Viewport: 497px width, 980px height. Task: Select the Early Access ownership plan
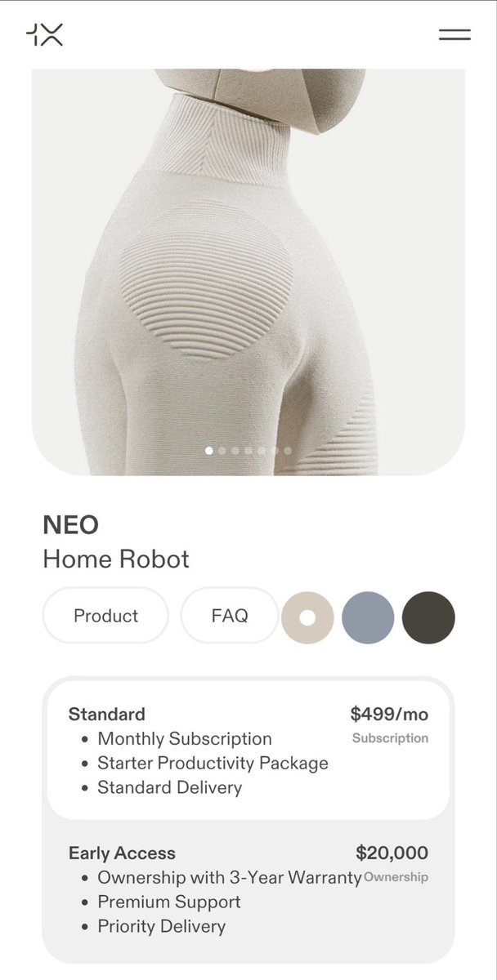[x=248, y=890]
